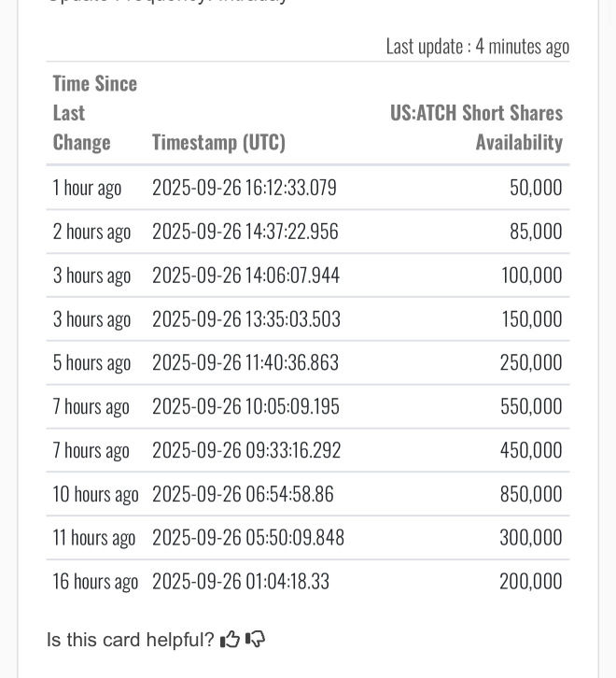Viewport: 616px width, 678px height.
Task: Select the 10 hours ago cell
Action: point(95,494)
